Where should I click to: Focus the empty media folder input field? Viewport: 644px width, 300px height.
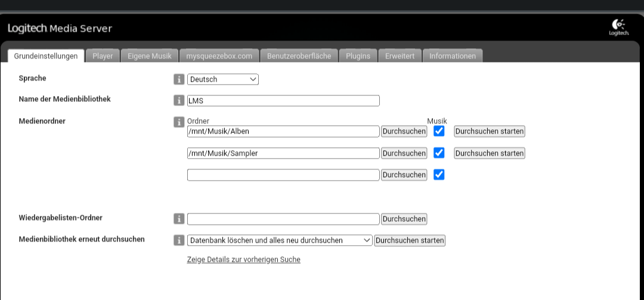[283, 175]
